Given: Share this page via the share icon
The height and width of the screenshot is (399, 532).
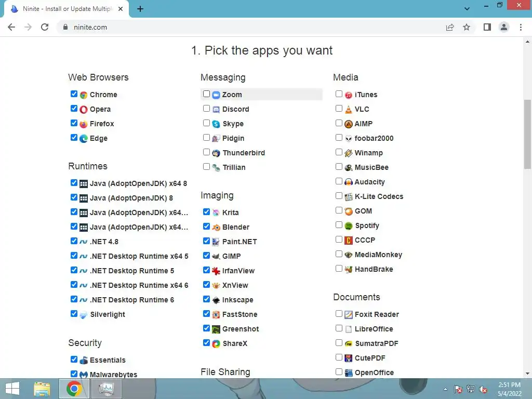Looking at the screenshot, I should [x=450, y=27].
